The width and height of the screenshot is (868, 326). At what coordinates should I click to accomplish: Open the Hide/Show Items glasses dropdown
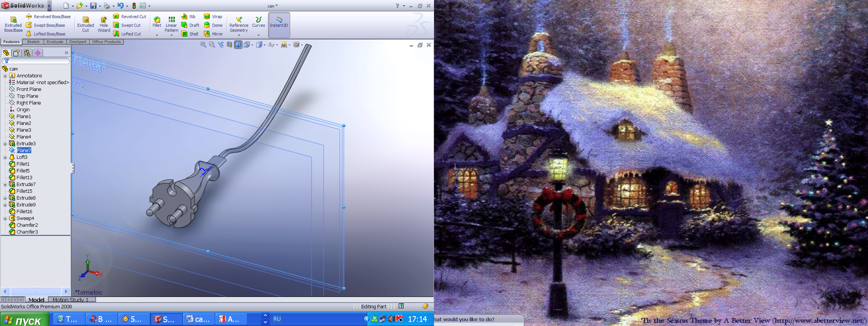pyautogui.click(x=277, y=45)
